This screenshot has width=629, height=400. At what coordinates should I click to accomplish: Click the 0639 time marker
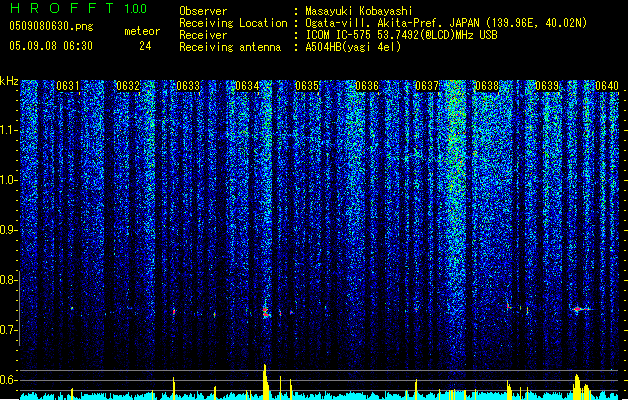(x=547, y=86)
